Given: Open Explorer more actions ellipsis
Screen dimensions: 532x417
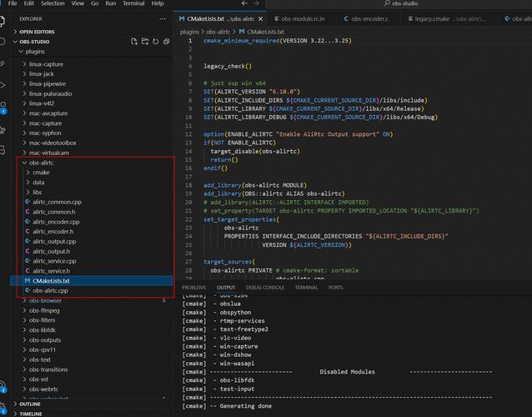Looking at the screenshot, I should pos(163,18).
